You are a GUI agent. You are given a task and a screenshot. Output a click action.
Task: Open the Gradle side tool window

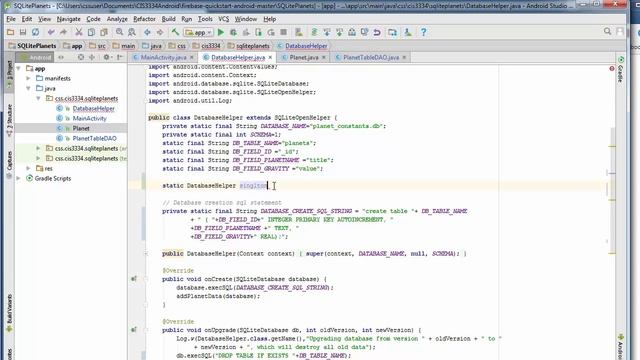pyautogui.click(x=620, y=70)
